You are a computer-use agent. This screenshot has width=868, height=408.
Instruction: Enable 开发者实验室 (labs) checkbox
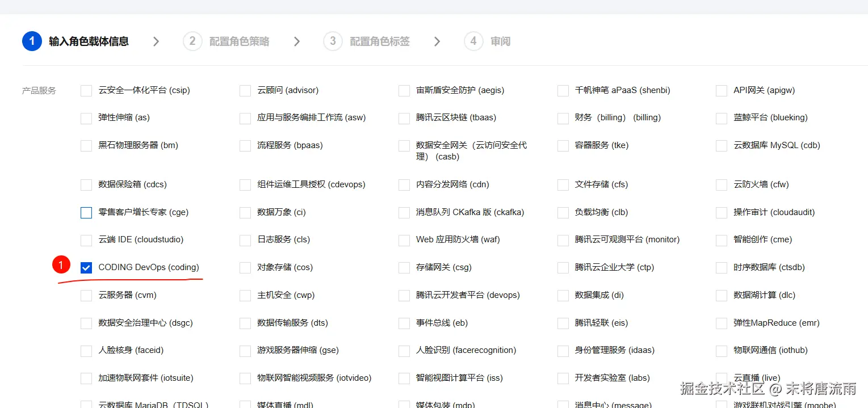coord(563,378)
